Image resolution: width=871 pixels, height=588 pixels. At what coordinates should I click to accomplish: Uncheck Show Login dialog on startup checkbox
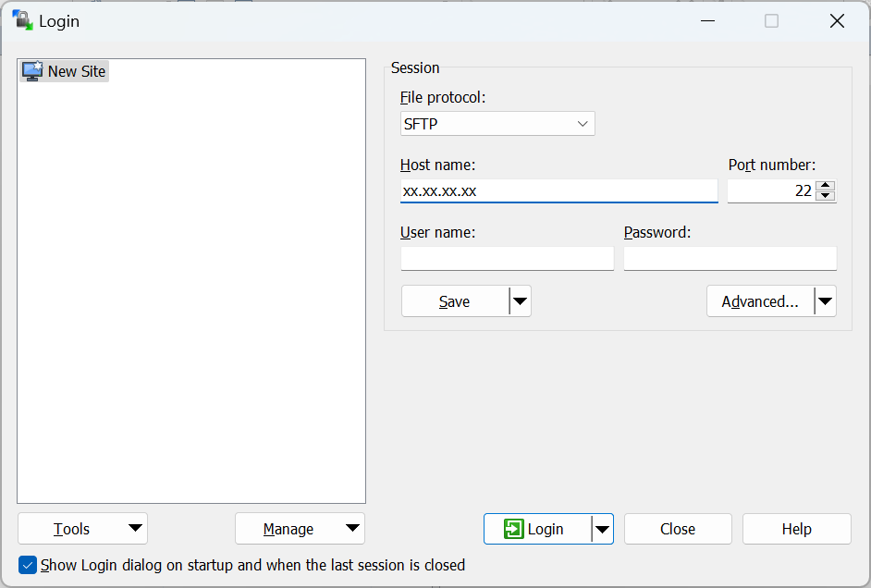[27, 565]
